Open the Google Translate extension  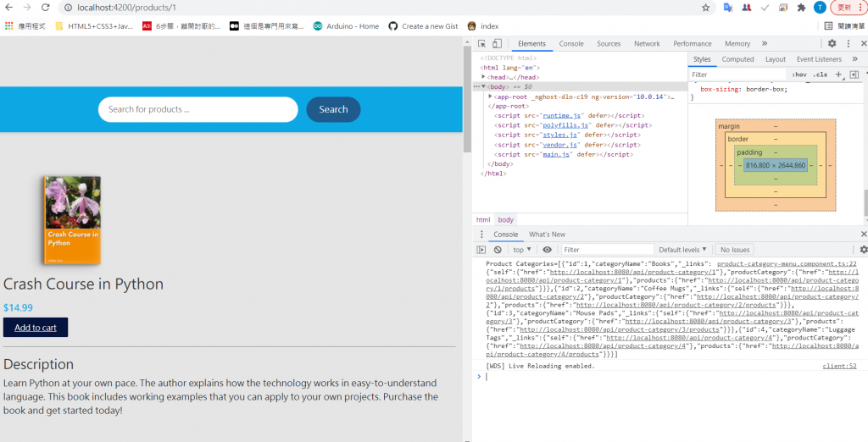click(728, 8)
